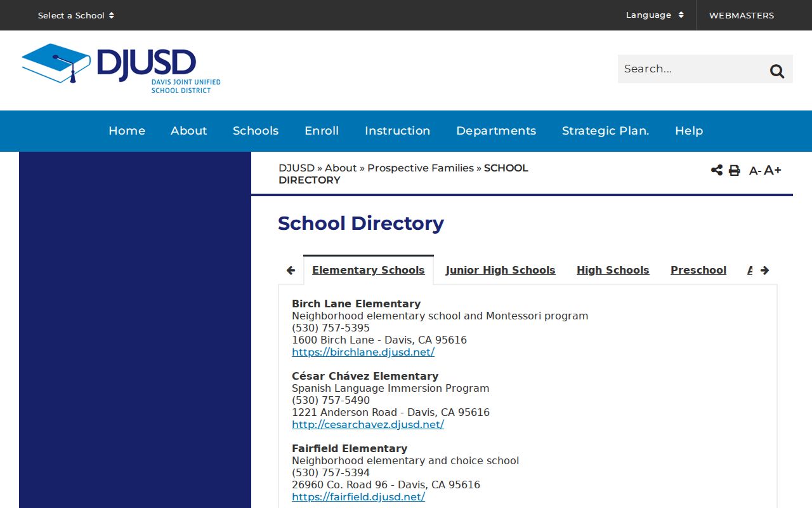Viewport: 812px width, 508px height.
Task: Increase text size with A+
Action: tap(773, 170)
